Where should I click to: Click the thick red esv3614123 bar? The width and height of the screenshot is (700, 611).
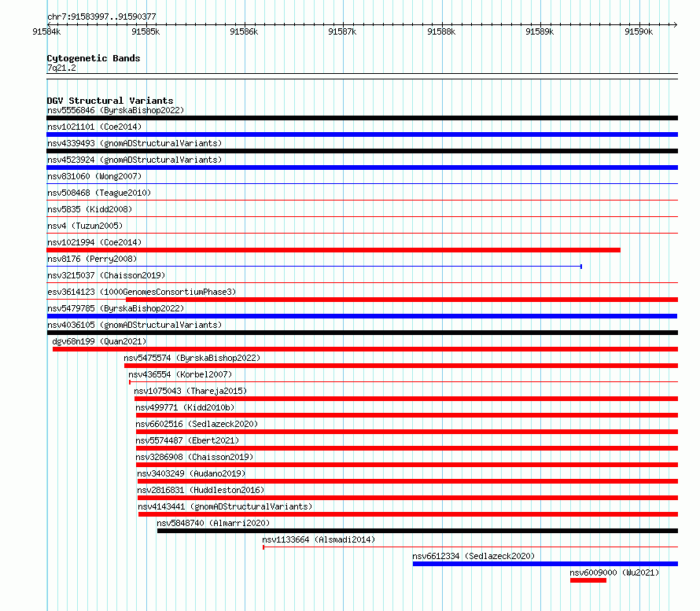402,300
